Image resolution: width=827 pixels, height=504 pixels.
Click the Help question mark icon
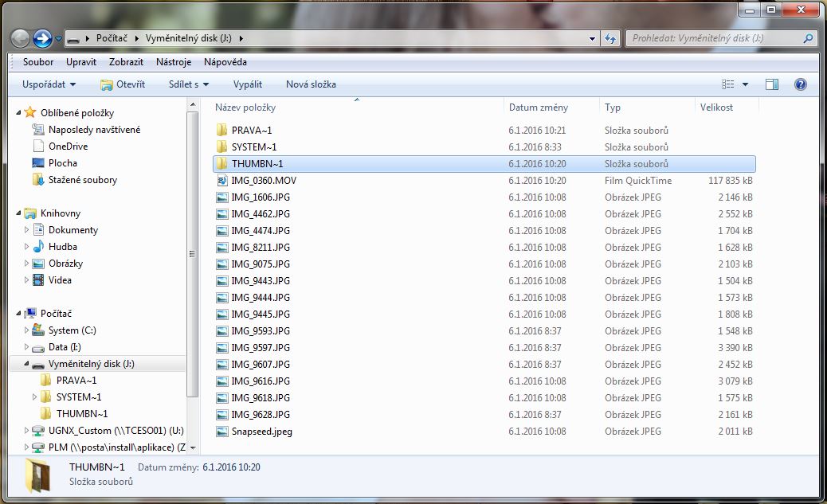tap(801, 84)
